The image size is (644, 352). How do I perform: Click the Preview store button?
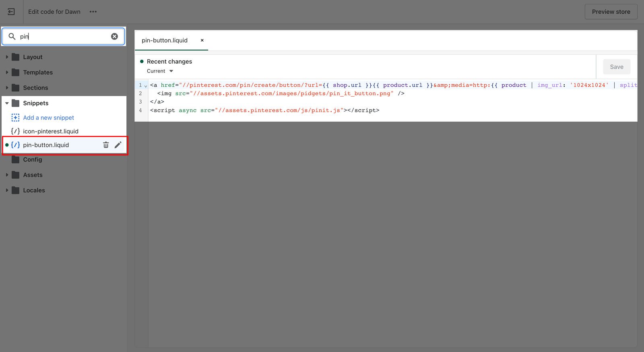coord(611,12)
